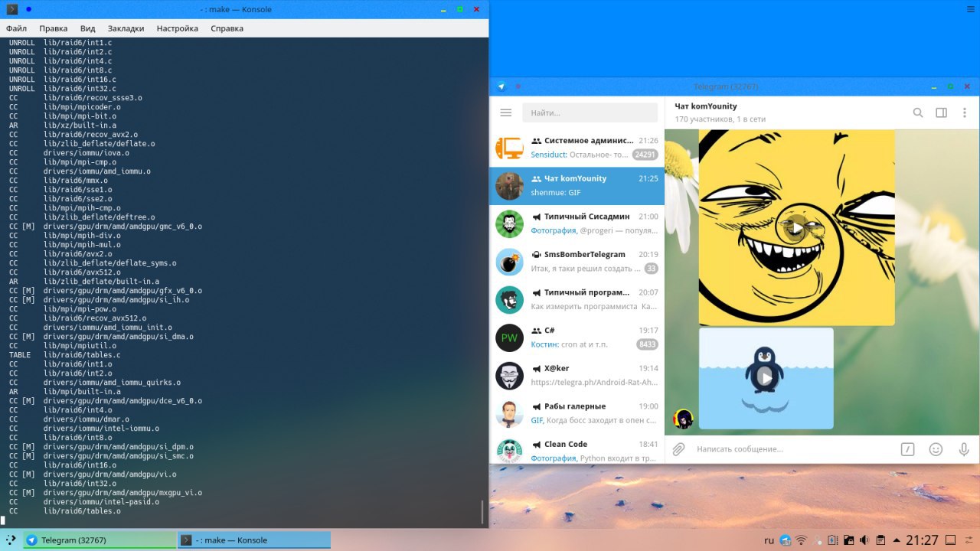This screenshot has height=551, width=980.
Task: Open the clipboard tray icon
Action: point(881,540)
